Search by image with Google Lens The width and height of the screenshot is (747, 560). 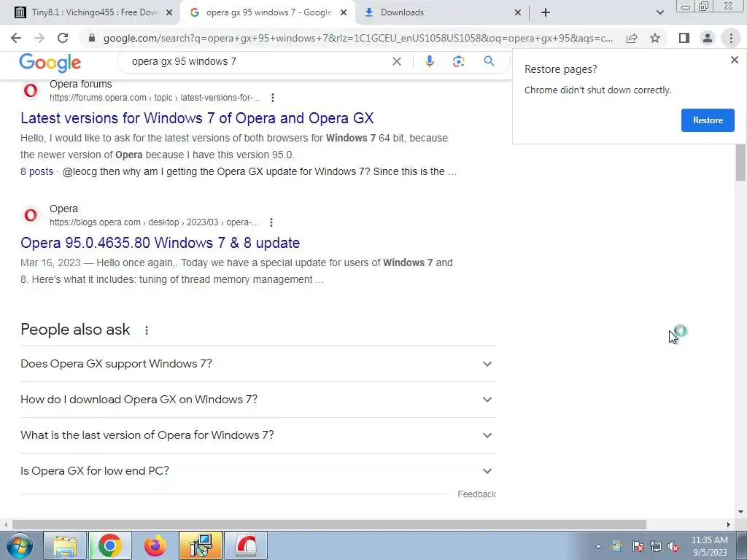[x=458, y=61]
